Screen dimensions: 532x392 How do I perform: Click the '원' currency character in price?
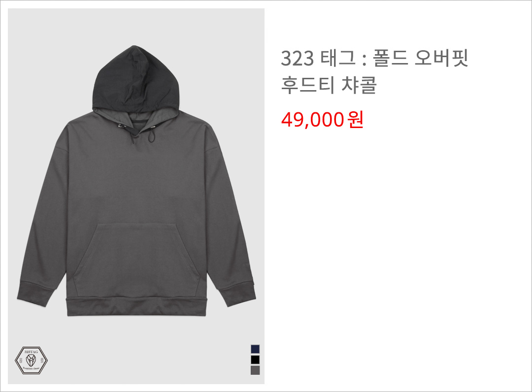point(356,119)
